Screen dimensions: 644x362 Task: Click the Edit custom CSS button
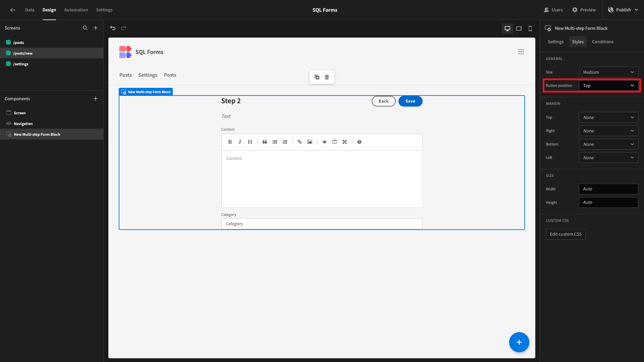[566, 234]
